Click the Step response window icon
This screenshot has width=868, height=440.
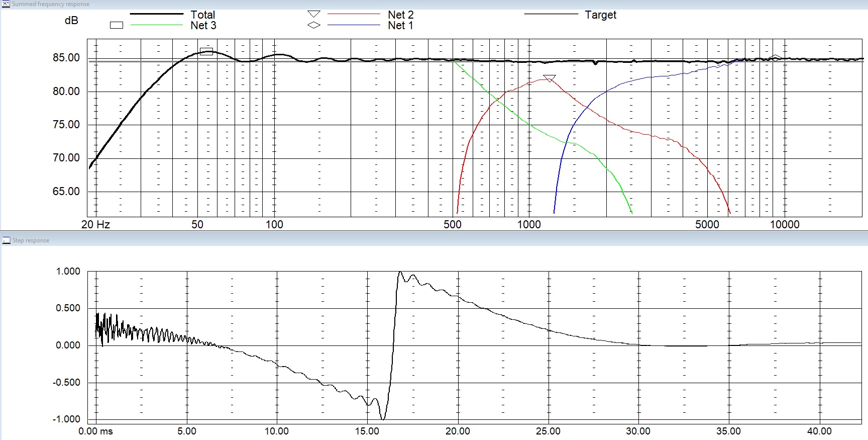[x=6, y=240]
